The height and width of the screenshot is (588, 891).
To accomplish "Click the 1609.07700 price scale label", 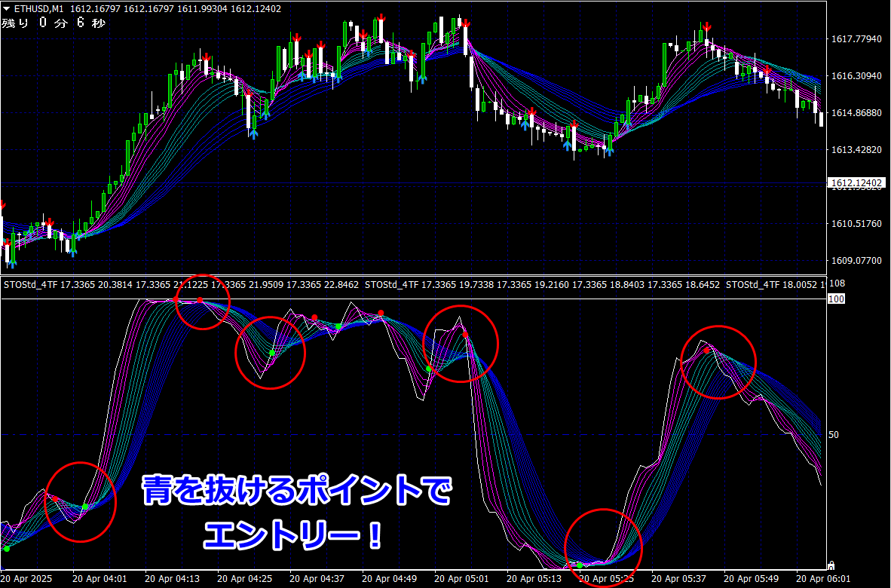I will pos(857,261).
